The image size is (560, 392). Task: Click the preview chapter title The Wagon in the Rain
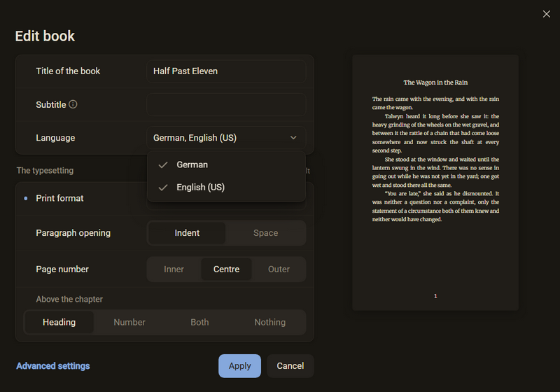[435, 83]
